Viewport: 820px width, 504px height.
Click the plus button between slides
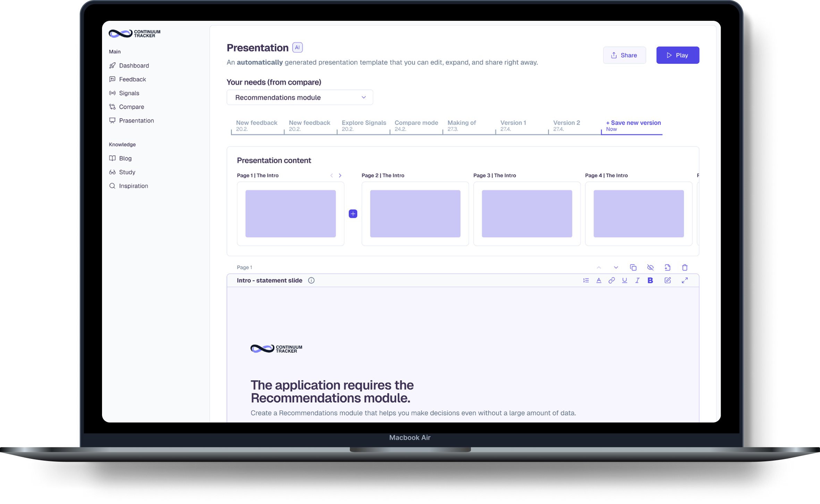(353, 214)
